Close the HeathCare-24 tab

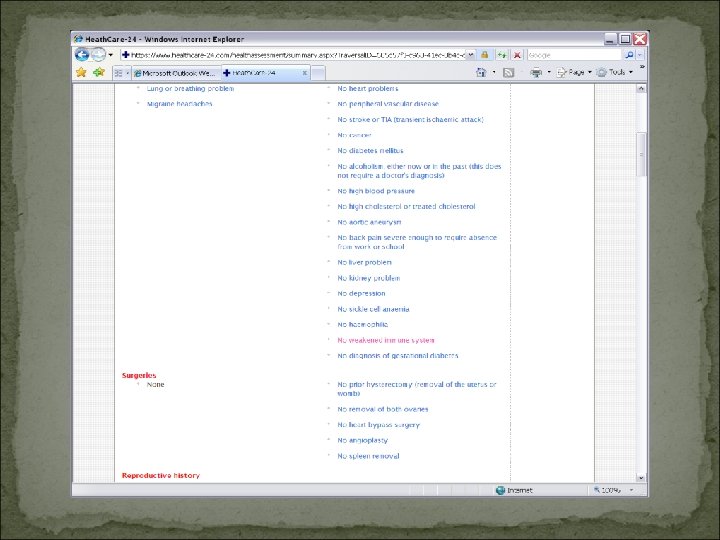pyautogui.click(x=304, y=73)
